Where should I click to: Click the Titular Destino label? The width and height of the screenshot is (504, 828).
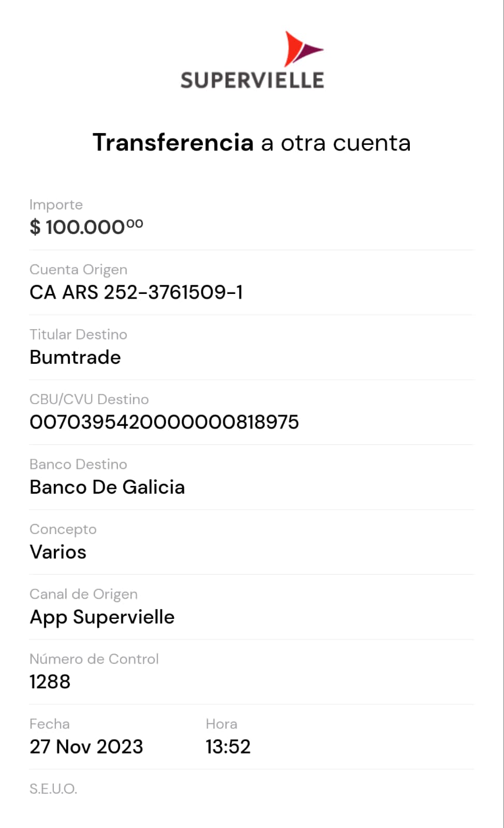78,334
